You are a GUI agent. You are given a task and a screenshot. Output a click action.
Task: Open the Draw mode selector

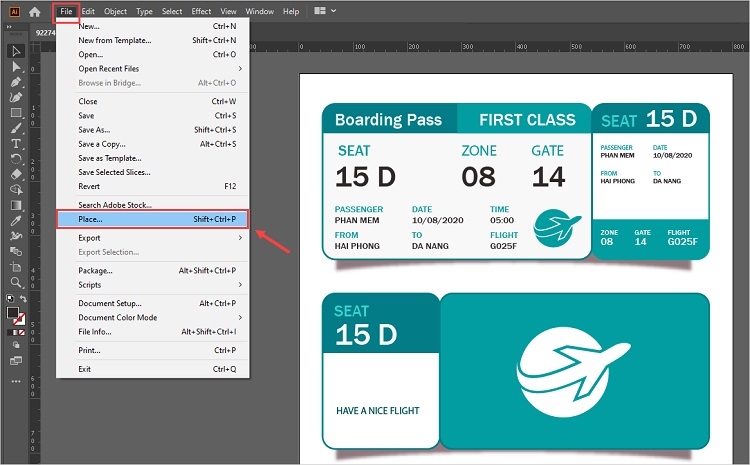tap(16, 345)
